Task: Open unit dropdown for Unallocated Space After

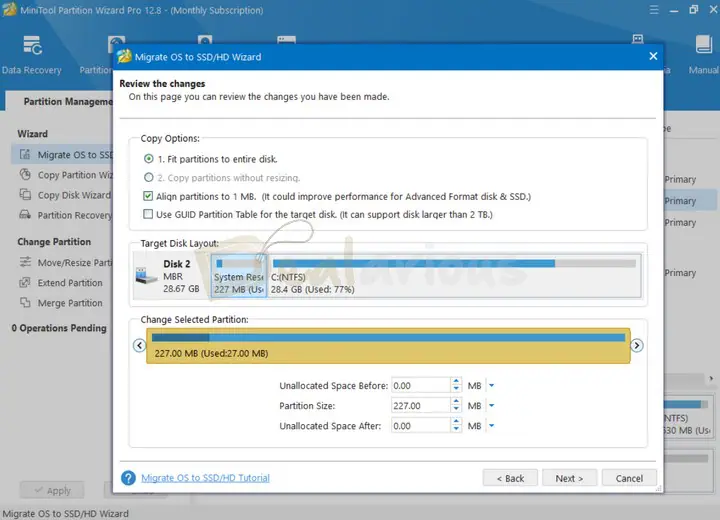Action: click(491, 426)
